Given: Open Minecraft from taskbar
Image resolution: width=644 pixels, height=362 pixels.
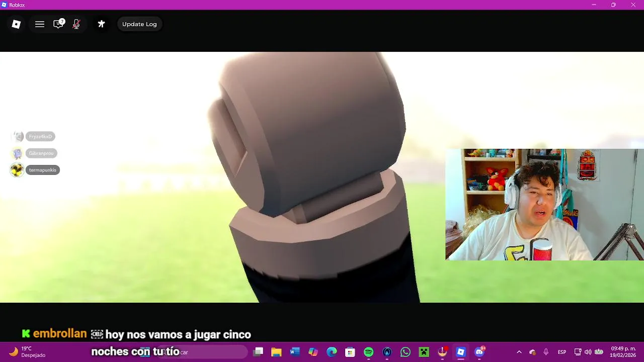Looking at the screenshot, I should coord(424,352).
